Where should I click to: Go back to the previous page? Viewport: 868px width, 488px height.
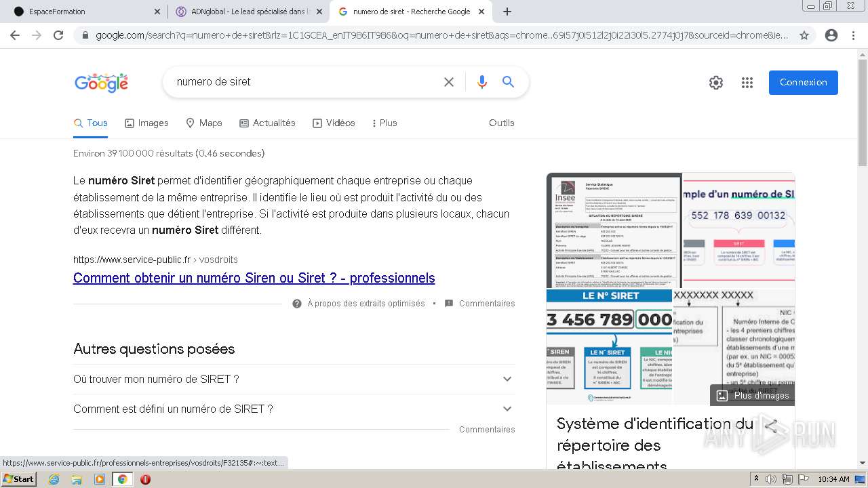click(x=15, y=35)
